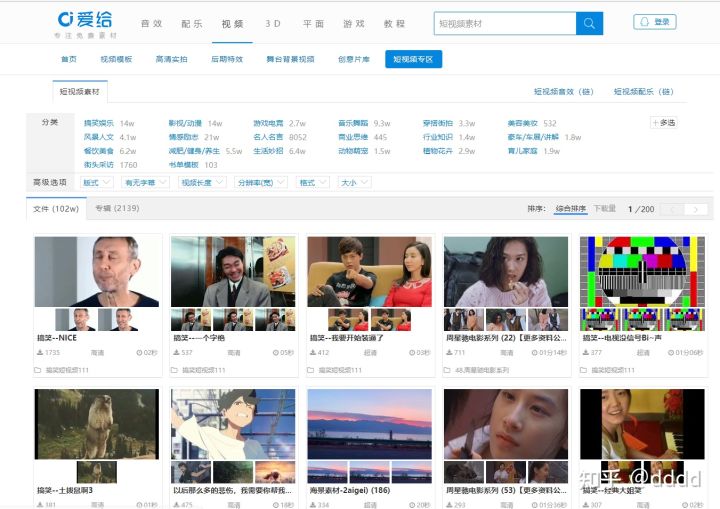Open the 创意片库 navigation item
Viewport: 720px width, 509px height.
354,59
